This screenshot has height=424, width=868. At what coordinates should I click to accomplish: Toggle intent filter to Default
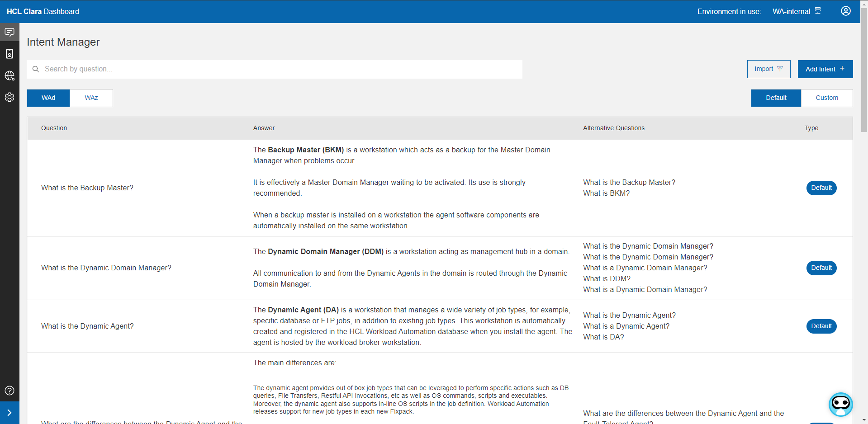[x=776, y=98]
